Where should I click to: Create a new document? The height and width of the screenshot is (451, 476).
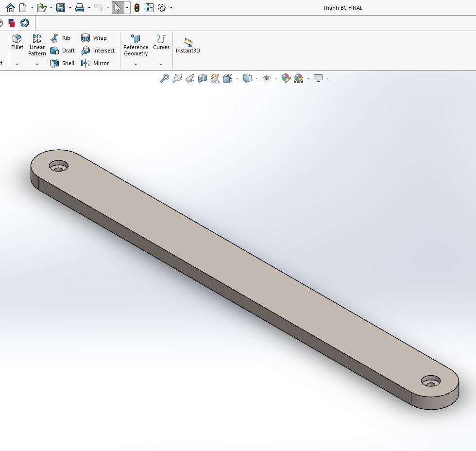pyautogui.click(x=23, y=8)
